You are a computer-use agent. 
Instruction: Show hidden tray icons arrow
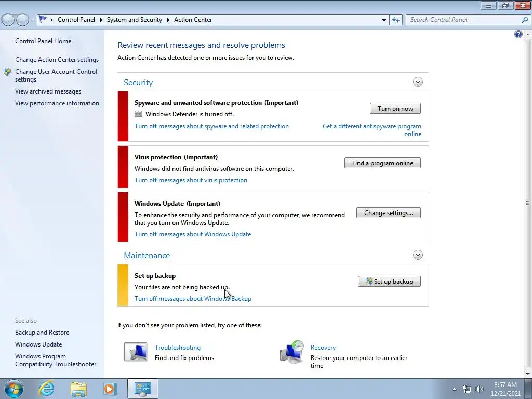[x=454, y=389]
